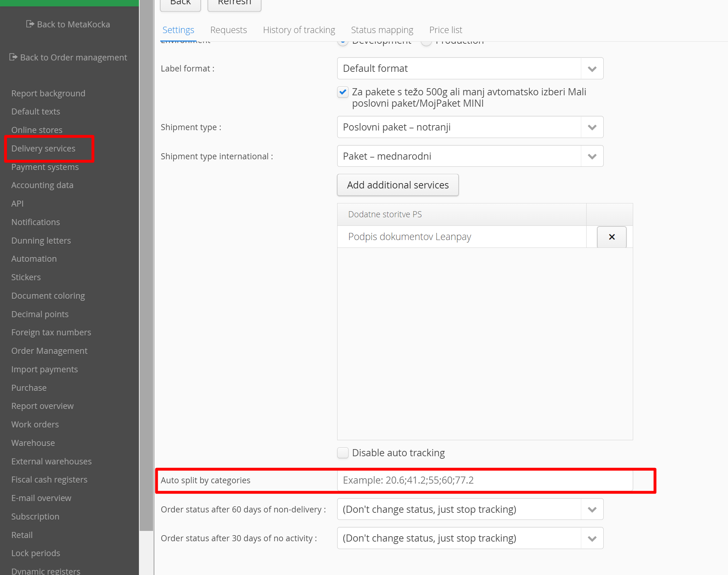The height and width of the screenshot is (575, 728).
Task: Toggle the 500g Mali poslovni paket checkbox
Action: coord(343,92)
